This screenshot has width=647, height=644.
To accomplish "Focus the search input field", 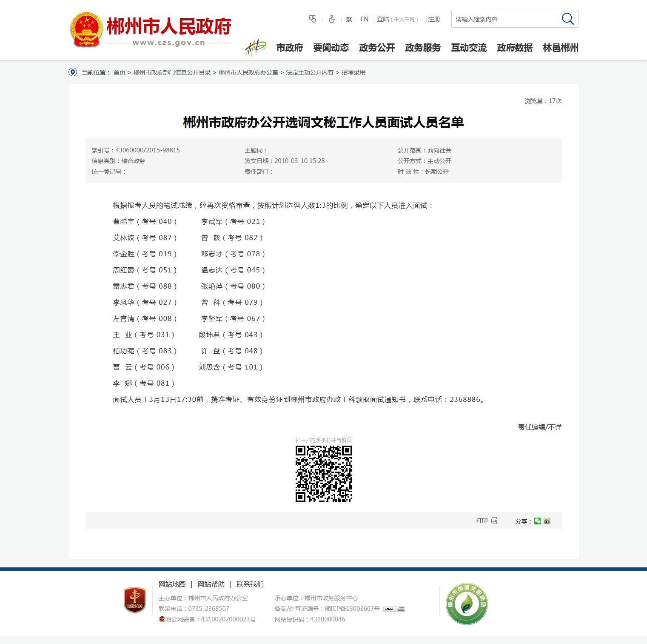I will 504,19.
